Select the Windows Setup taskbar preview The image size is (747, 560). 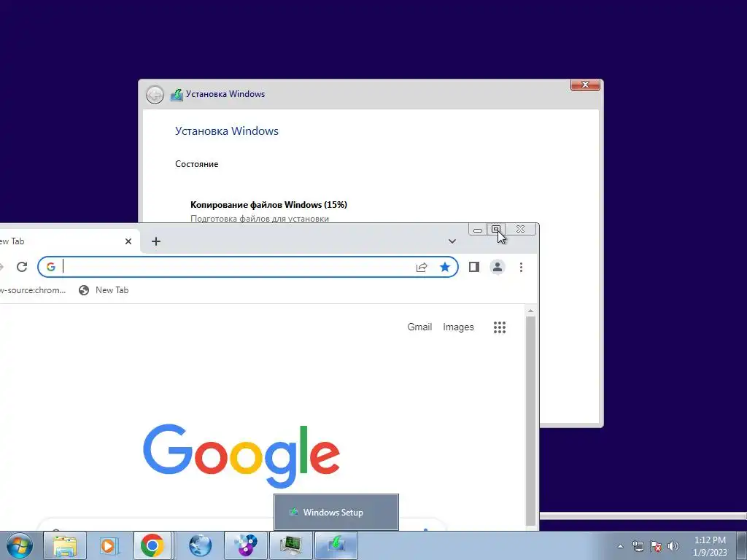point(336,513)
